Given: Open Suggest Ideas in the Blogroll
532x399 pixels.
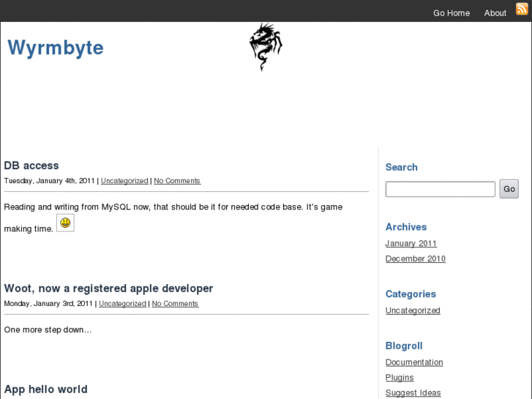Looking at the screenshot, I should point(413,393).
